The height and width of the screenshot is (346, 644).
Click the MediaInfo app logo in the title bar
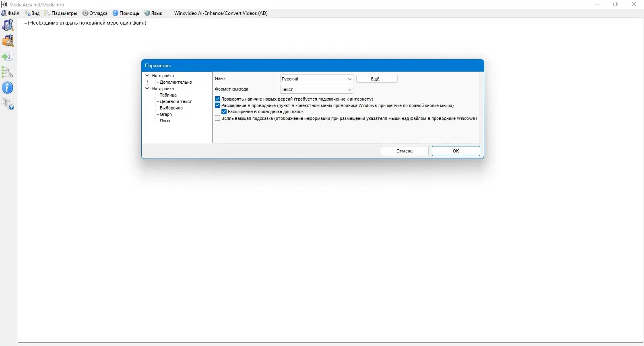point(4,4)
